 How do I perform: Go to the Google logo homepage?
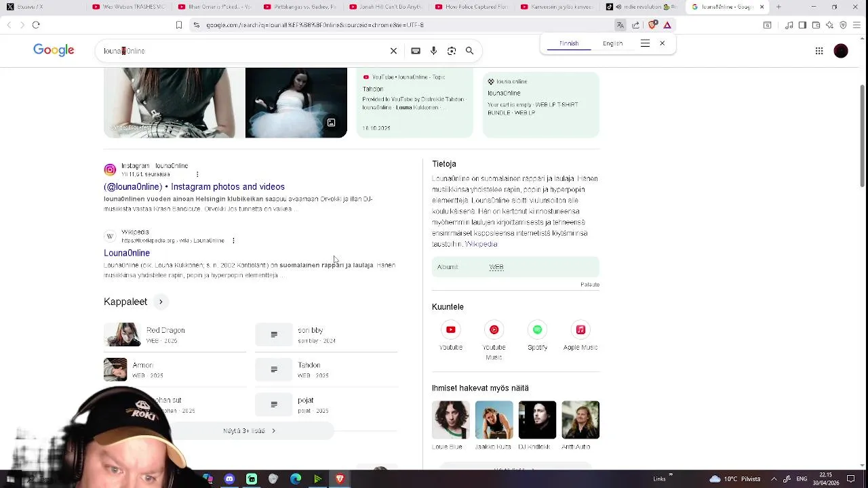point(54,50)
